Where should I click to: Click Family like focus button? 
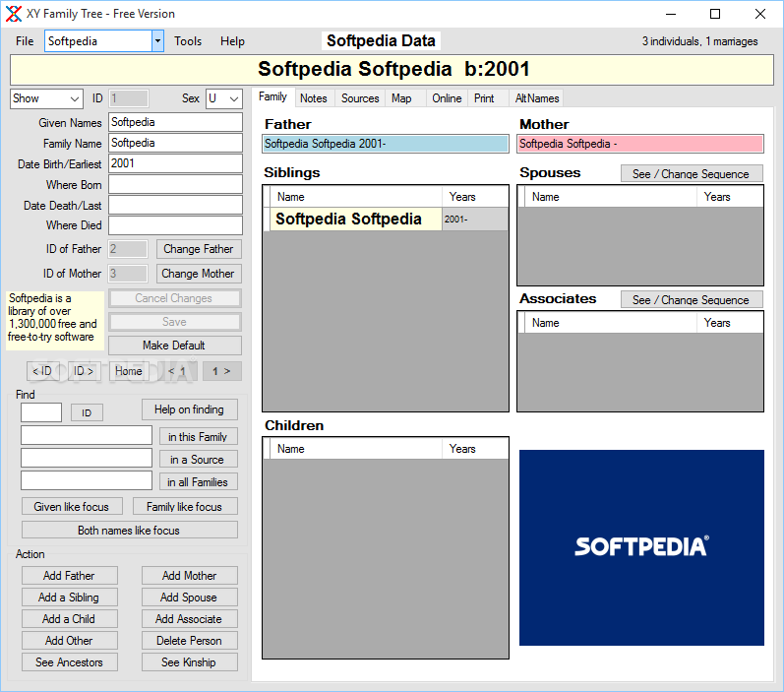[x=185, y=506]
